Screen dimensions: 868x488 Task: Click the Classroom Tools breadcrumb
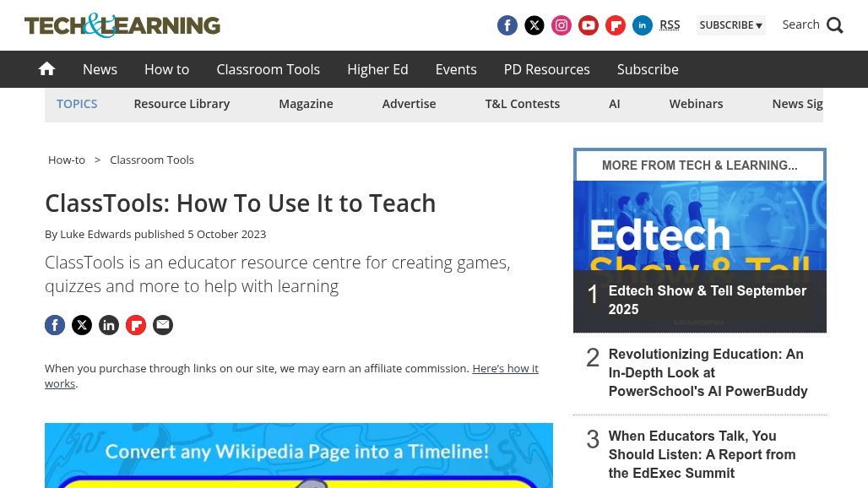click(x=152, y=160)
